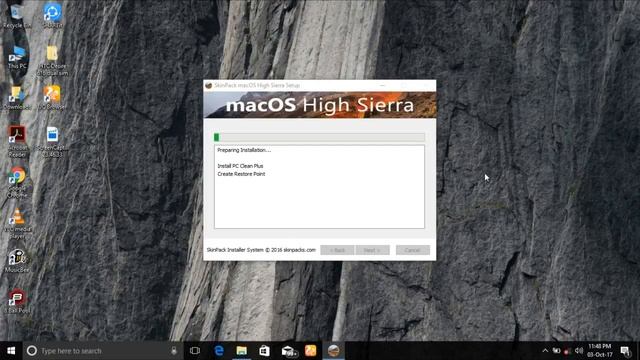Open the SHAREit desktop shortcut
Image resolution: width=640 pixels, height=360 pixels.
52,16
